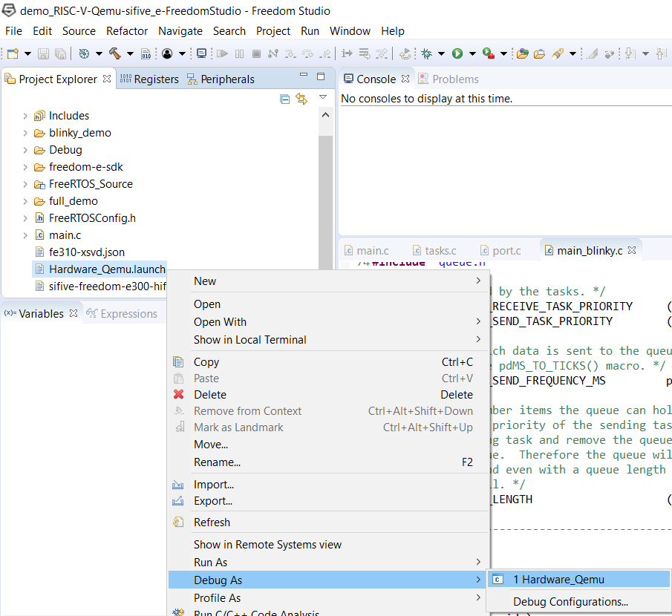Click the green bug Debug icon
Viewport: 672px width, 616px height.
[426, 53]
